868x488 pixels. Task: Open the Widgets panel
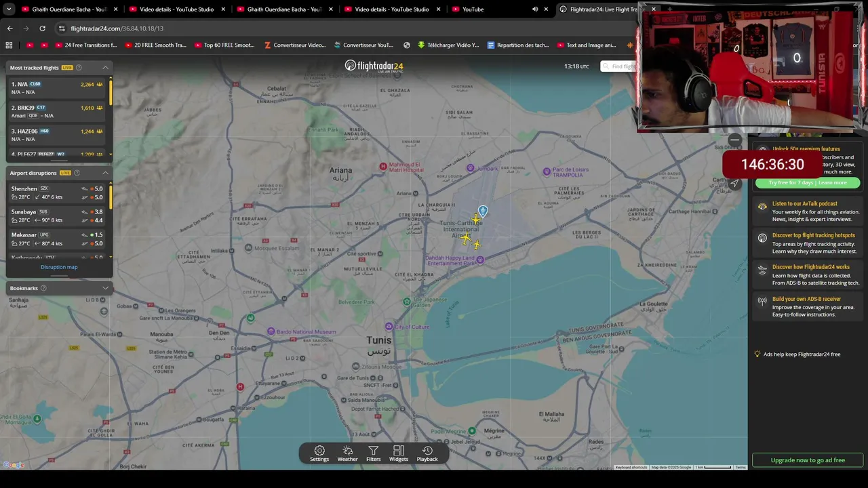click(399, 453)
